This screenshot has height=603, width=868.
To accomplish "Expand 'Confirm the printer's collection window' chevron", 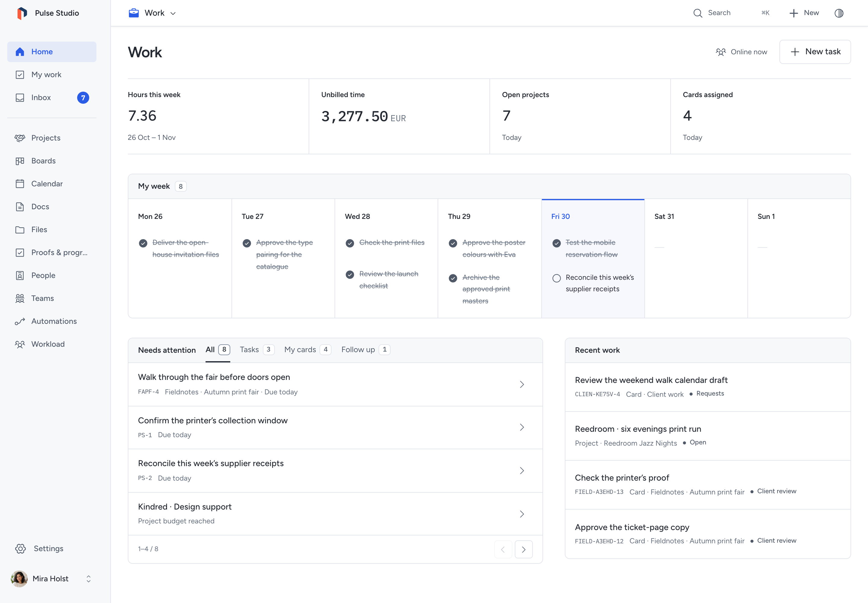I will click(x=522, y=427).
